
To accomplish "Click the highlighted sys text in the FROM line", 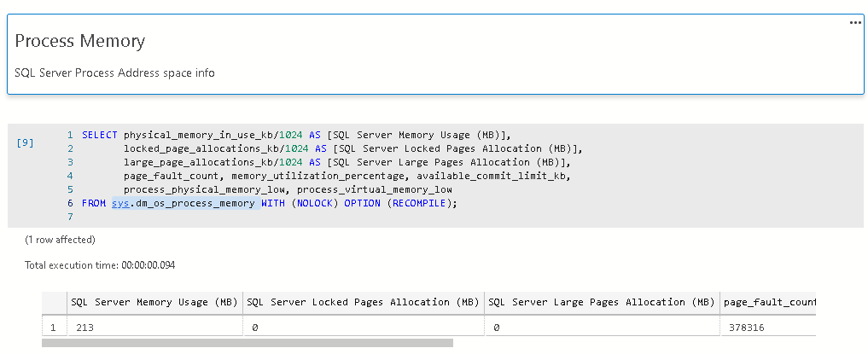I will (x=119, y=203).
